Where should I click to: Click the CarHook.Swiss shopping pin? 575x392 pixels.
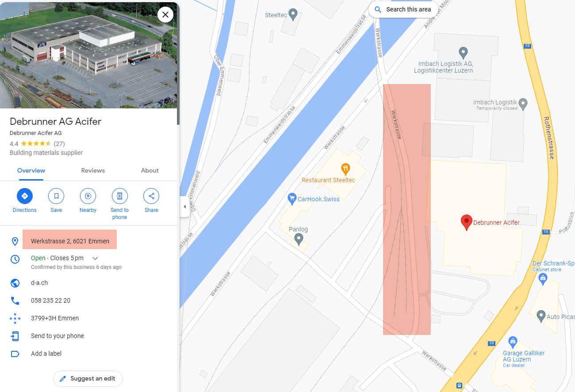tap(291, 199)
